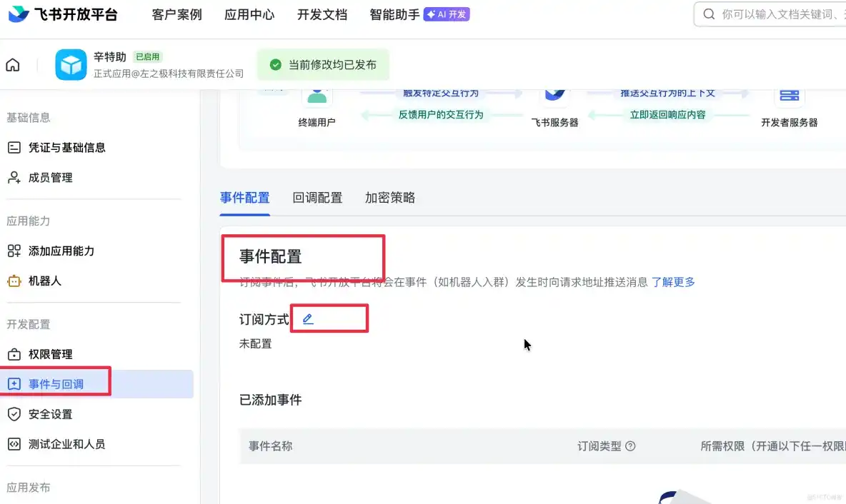Click the 辛特助 app icon
The image size is (846, 504).
71,64
